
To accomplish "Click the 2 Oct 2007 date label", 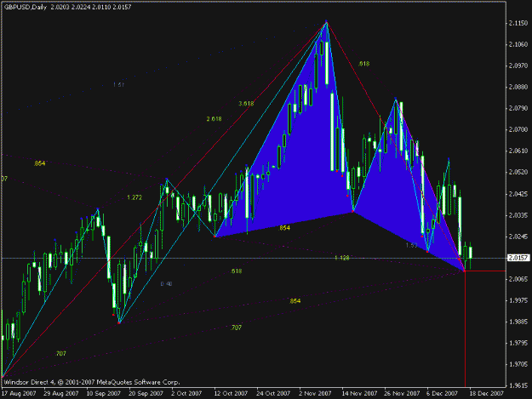I will [x=186, y=393].
